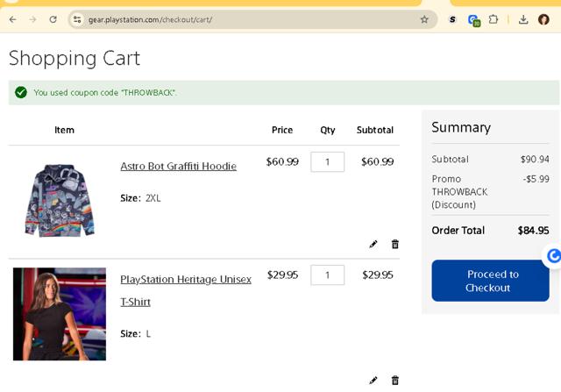This screenshot has height=392, width=561.
Task: View site information icon in address bar
Action: coord(77,19)
